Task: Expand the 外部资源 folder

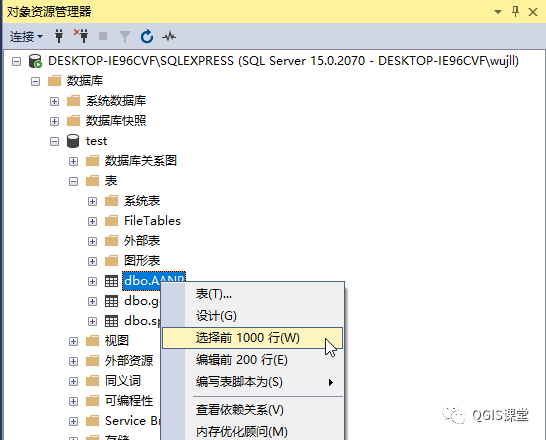Action: (x=73, y=361)
